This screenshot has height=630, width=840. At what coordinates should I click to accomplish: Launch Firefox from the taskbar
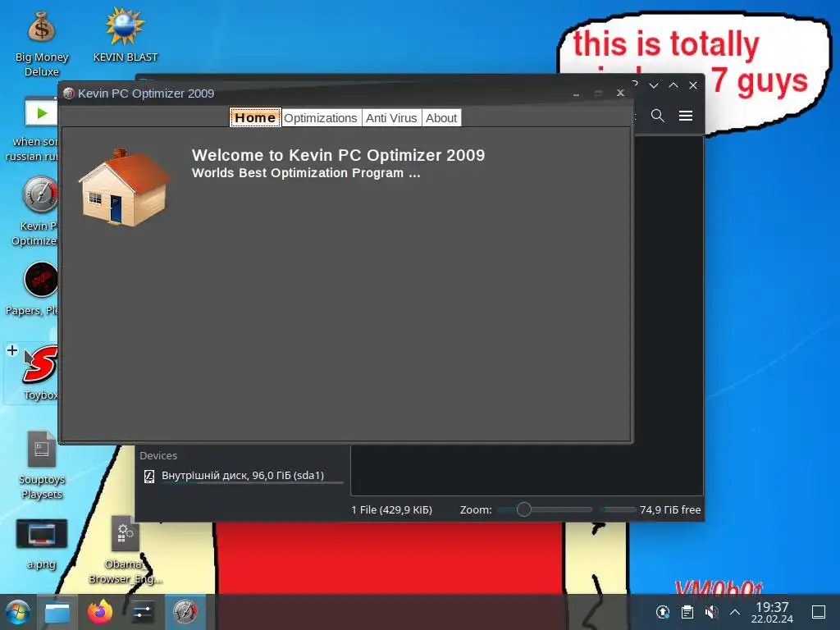pyautogui.click(x=100, y=612)
